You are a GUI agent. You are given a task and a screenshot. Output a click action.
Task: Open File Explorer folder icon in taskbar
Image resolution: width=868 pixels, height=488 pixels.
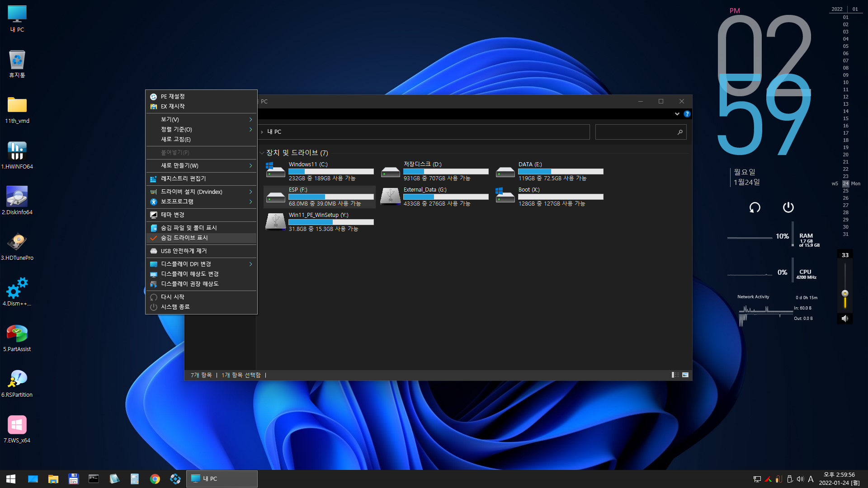pos(53,479)
